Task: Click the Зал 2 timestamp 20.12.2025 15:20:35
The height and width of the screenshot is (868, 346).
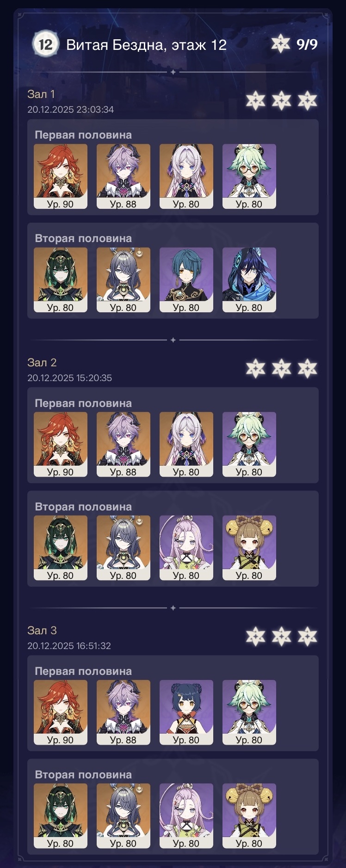Action: click(x=69, y=378)
